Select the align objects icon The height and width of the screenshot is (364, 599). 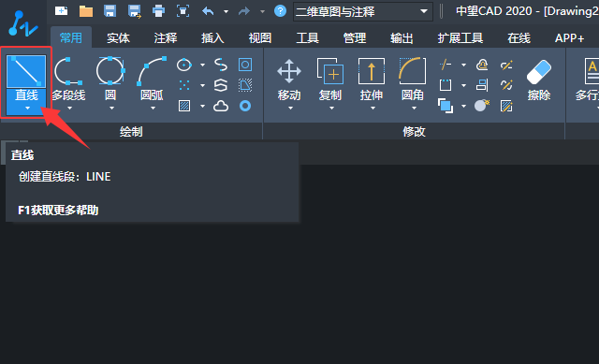pyautogui.click(x=482, y=85)
